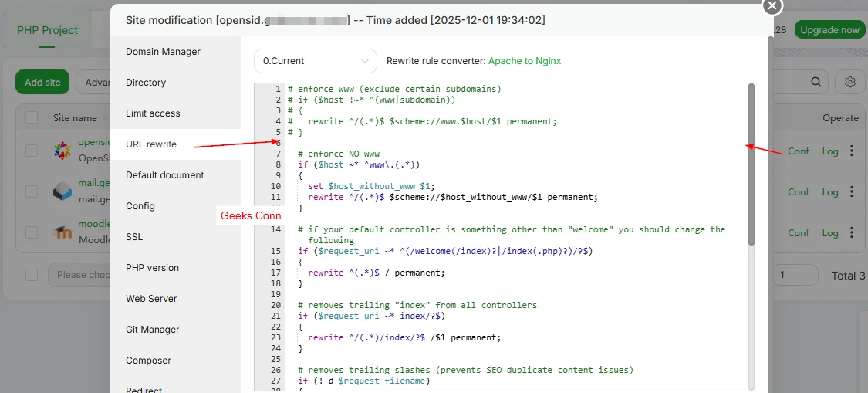Open the 0.Current rewrite template dropdown
This screenshot has width=868, height=393.
coord(316,61)
